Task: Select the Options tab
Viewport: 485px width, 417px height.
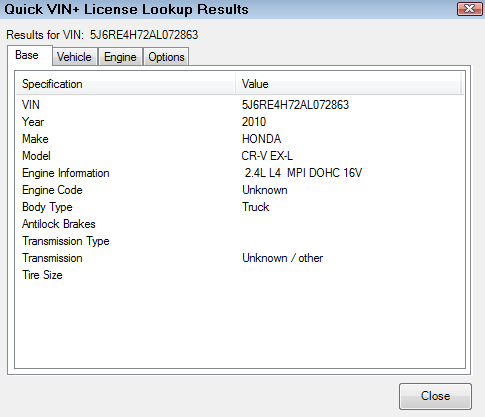Action: [x=166, y=57]
